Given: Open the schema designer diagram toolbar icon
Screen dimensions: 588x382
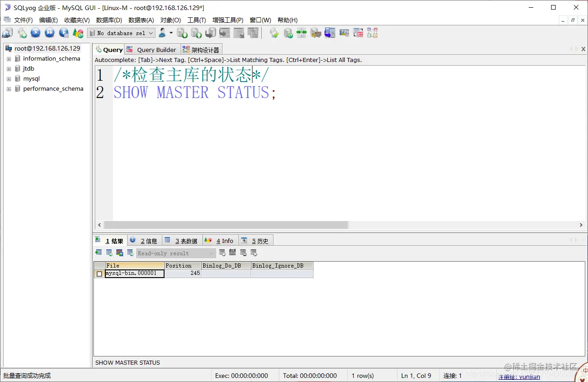Looking at the screenshot, I should pyautogui.click(x=372, y=33).
